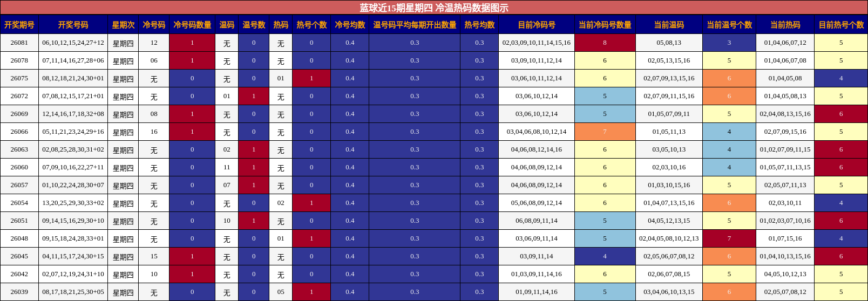This screenshot has width=868, height=301.
Task: Click the 冷号码数量 column header
Action: [192, 25]
